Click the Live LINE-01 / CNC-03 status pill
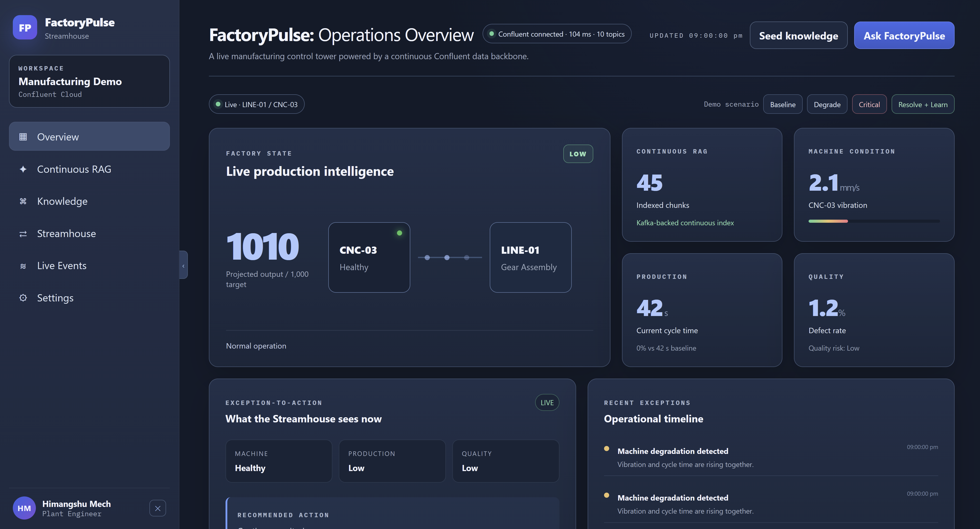This screenshot has height=529, width=980. click(x=257, y=104)
